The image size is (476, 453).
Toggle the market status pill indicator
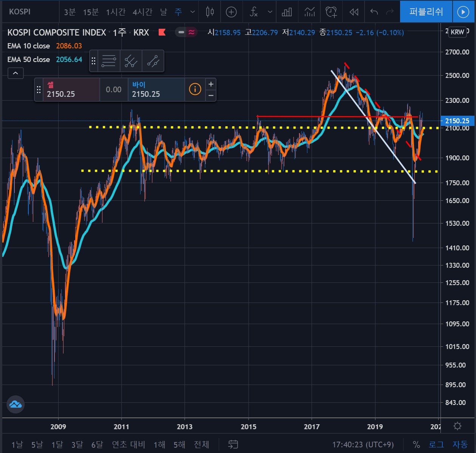[186, 32]
